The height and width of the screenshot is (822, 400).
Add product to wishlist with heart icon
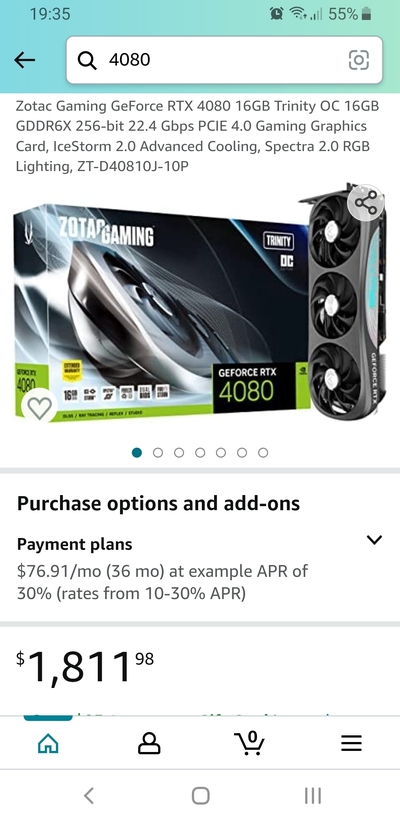pos(39,407)
